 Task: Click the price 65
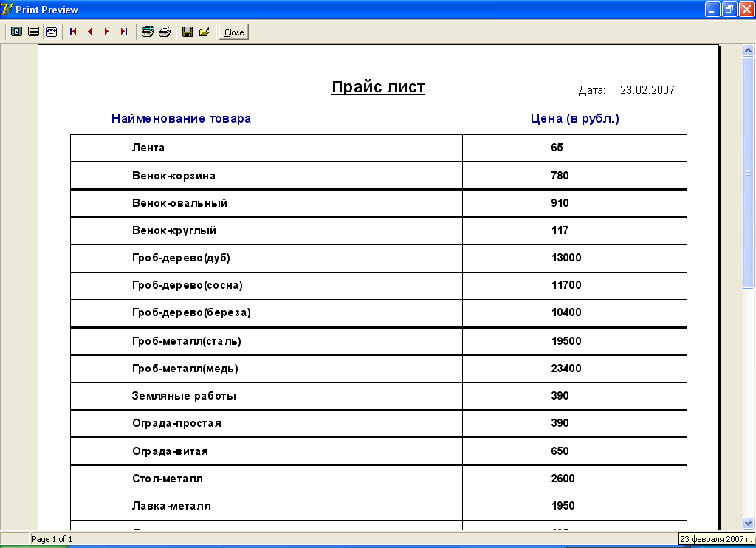[557, 148]
